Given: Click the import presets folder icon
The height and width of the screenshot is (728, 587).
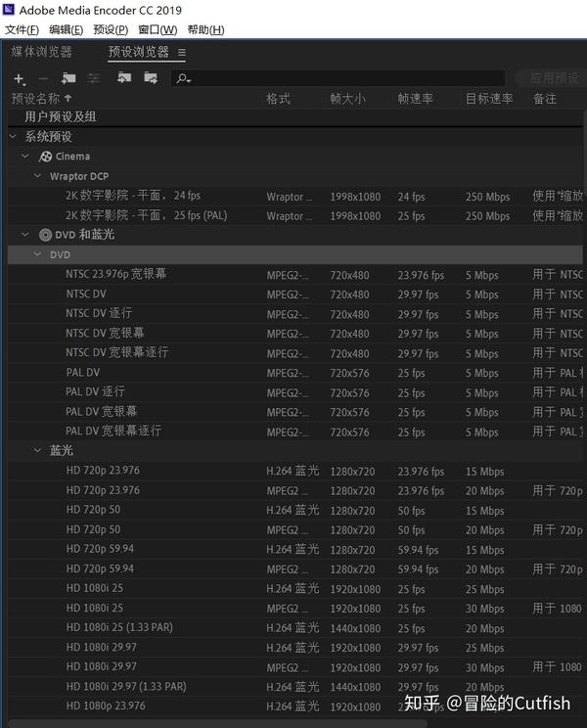Looking at the screenshot, I should click(x=124, y=77).
